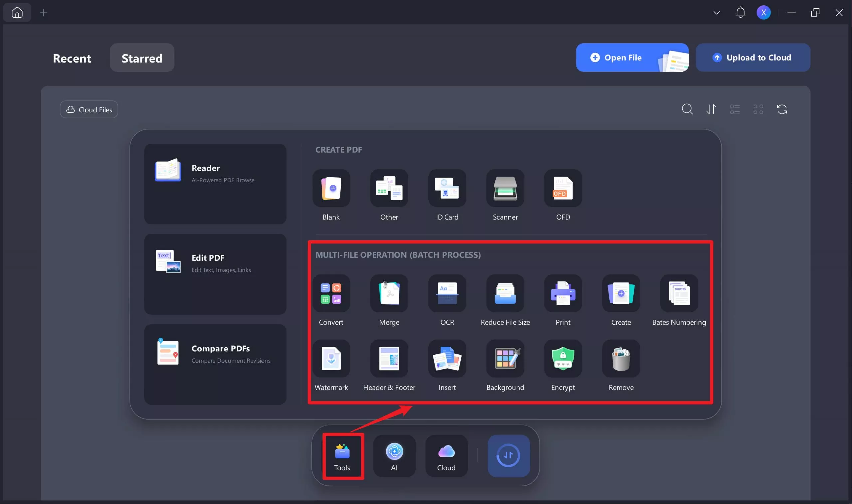
Task: Open the Header & Footer tool
Action: point(389,359)
